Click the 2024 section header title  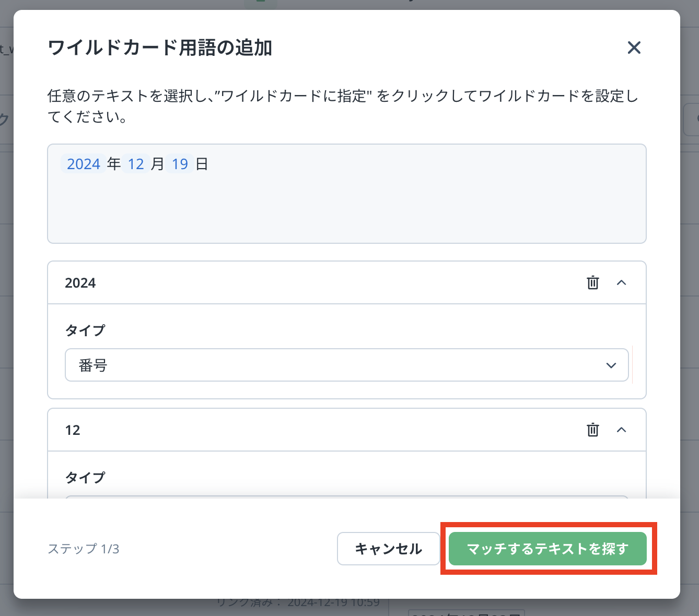tap(80, 283)
